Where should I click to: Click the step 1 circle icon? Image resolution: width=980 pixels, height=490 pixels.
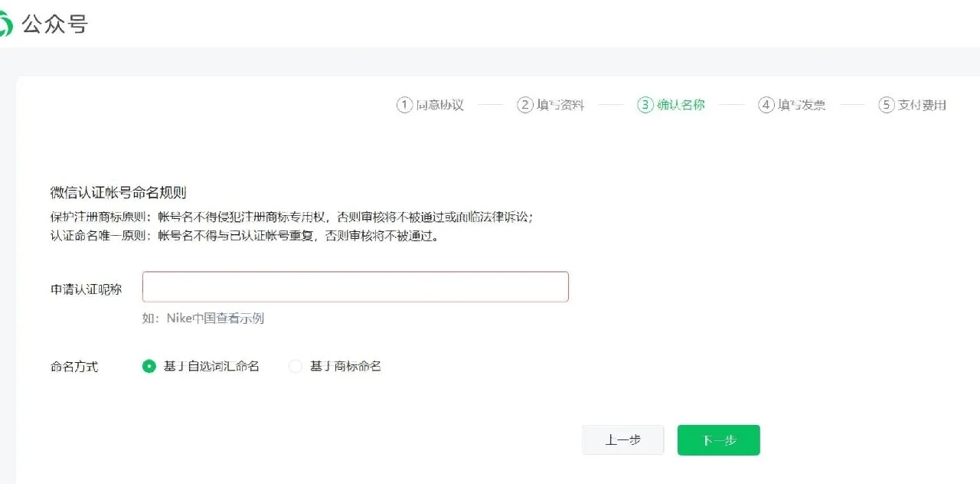coord(404,105)
